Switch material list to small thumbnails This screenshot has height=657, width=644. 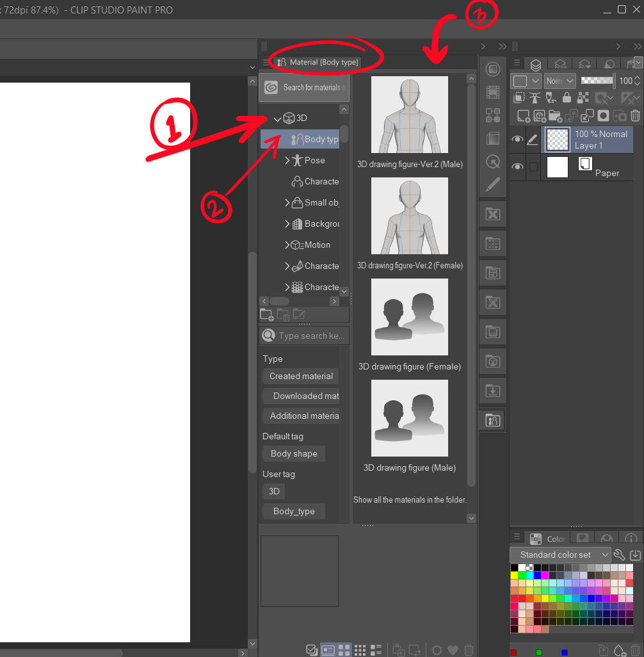point(360,651)
